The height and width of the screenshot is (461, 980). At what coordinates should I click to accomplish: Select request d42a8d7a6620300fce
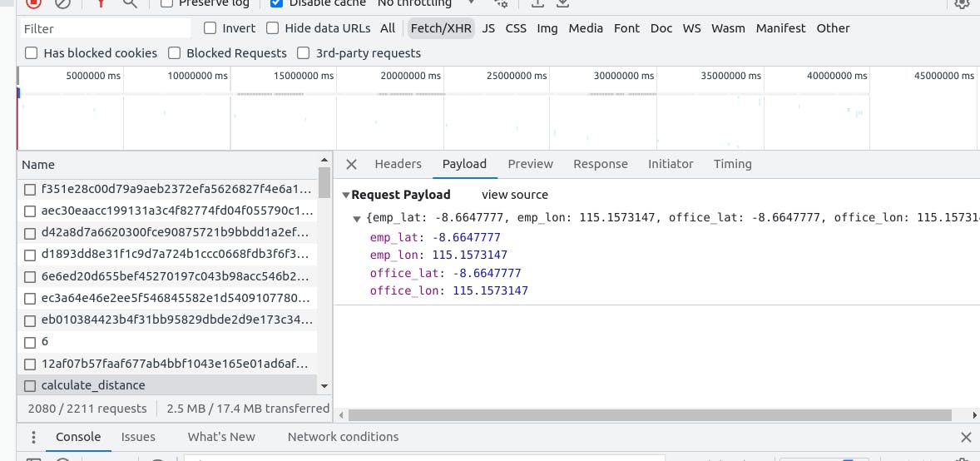click(176, 233)
